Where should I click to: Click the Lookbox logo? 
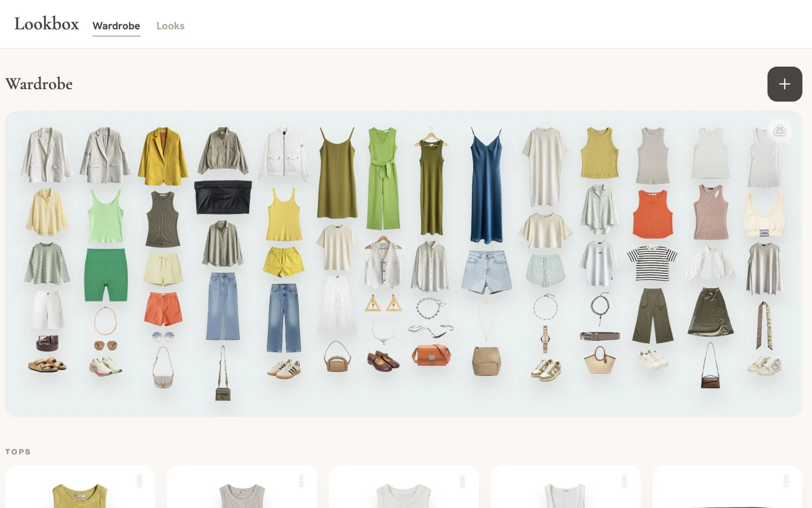47,24
